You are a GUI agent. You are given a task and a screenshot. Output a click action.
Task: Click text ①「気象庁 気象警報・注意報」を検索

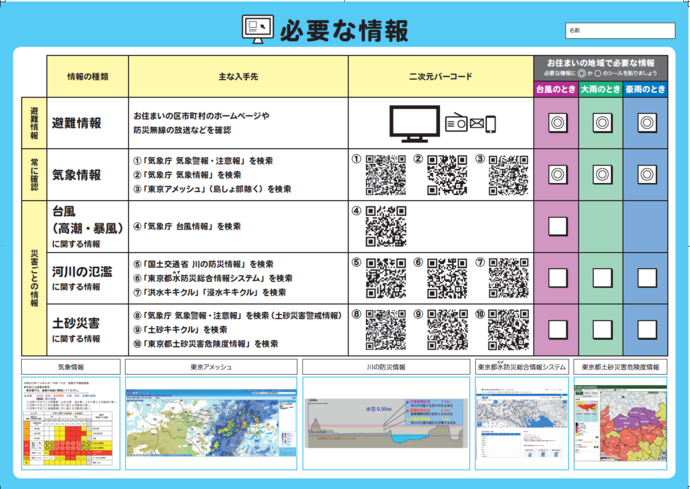[203, 161]
